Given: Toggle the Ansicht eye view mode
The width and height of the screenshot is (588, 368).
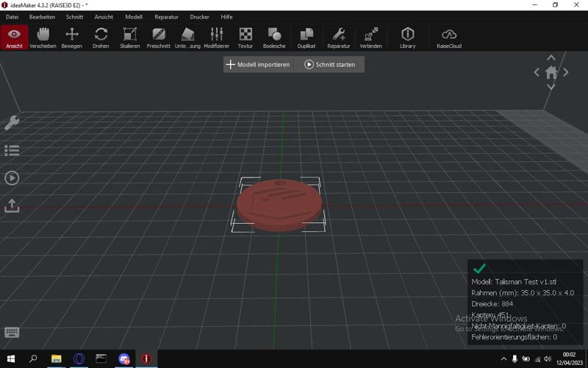Looking at the screenshot, I should tap(14, 37).
